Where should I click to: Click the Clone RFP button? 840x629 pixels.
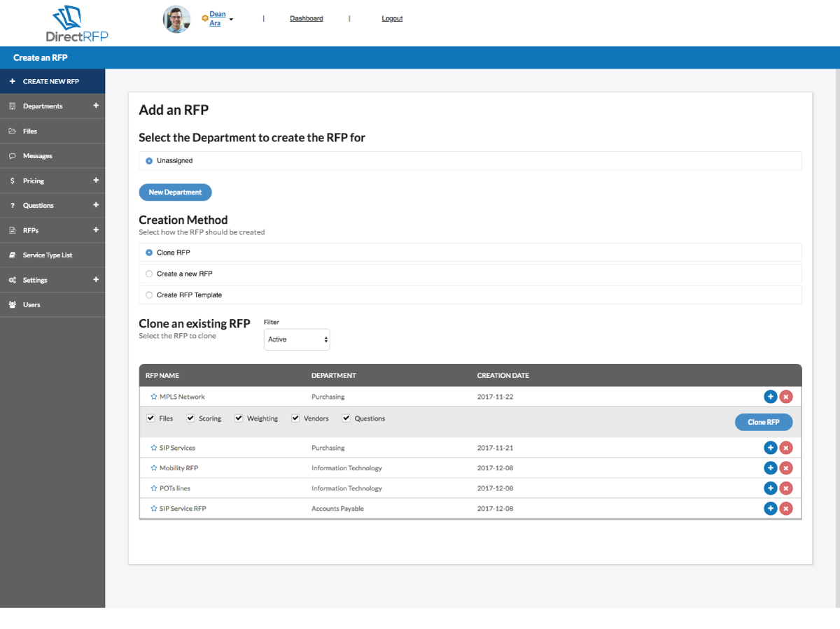tap(764, 422)
